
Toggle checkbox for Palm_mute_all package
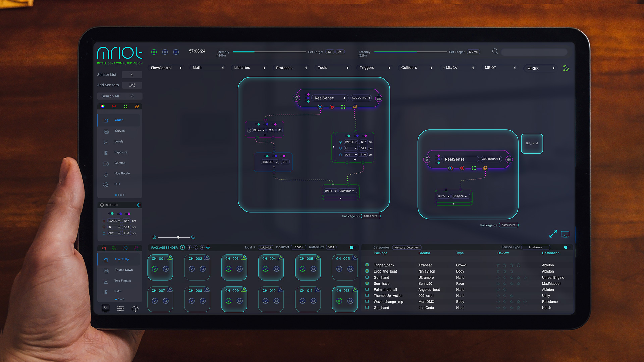click(367, 289)
